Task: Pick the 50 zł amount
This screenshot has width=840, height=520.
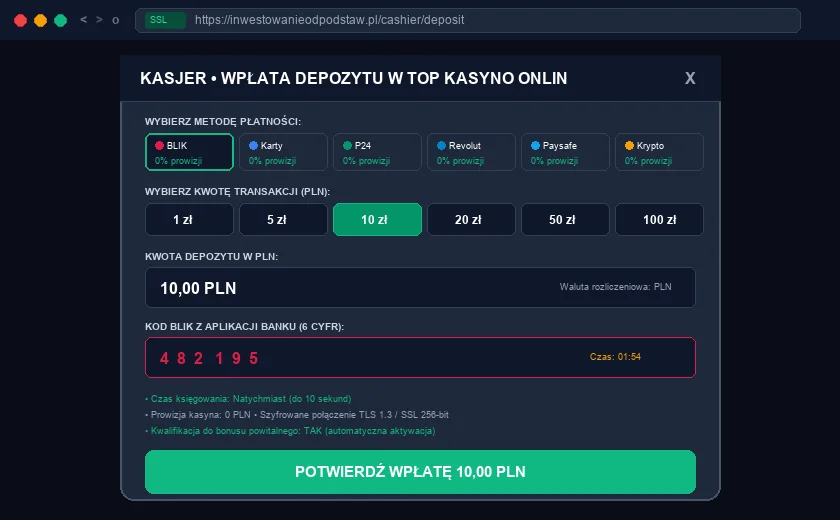Action: (x=565, y=220)
